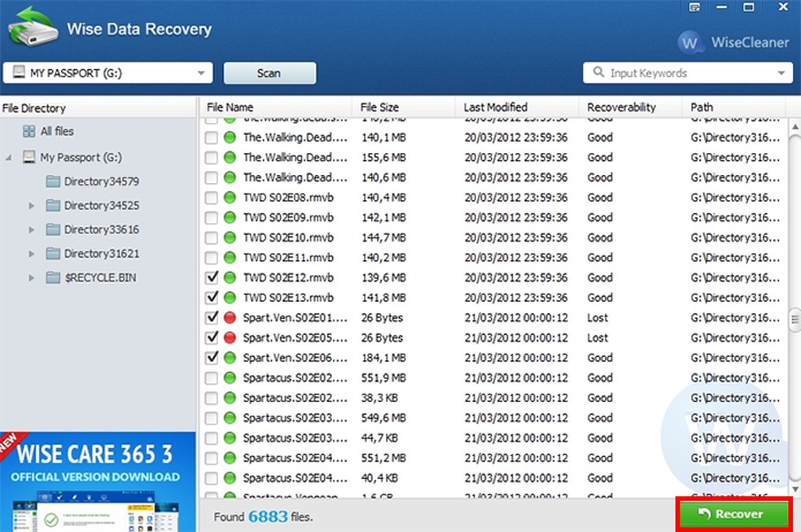This screenshot has width=801, height=532.
Task: Click the red Lost status icon for Spart.Ven.S02E01
Action: tap(230, 317)
